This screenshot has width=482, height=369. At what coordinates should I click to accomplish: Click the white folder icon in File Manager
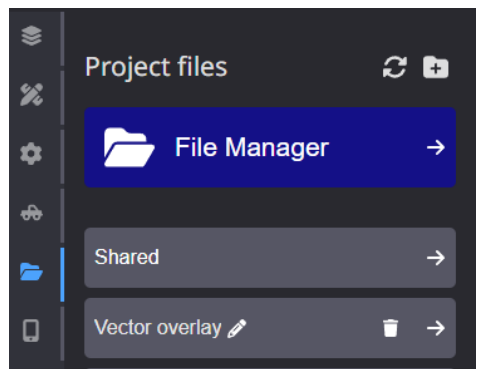pos(129,147)
